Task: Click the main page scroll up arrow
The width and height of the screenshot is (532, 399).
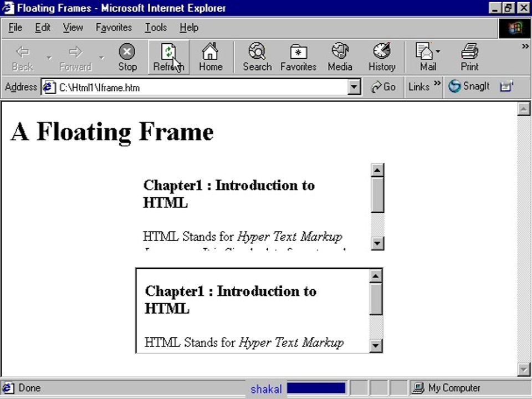Action: [524, 109]
